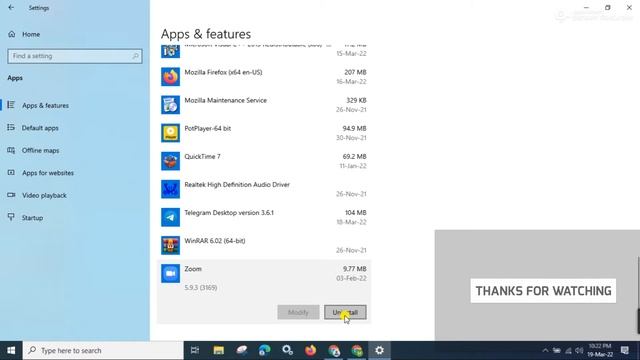Click the QuickTime 7 icon
The image size is (640, 360).
click(x=170, y=161)
